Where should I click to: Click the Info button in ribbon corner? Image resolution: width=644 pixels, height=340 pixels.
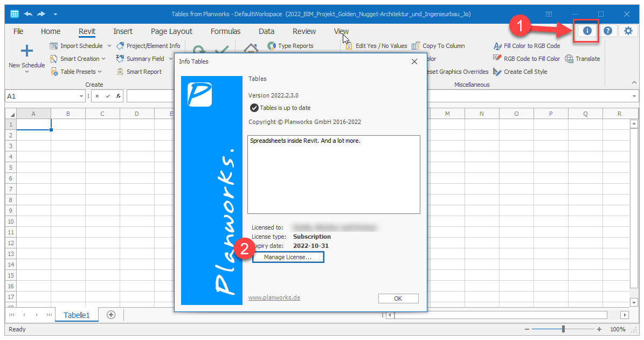pos(587,31)
